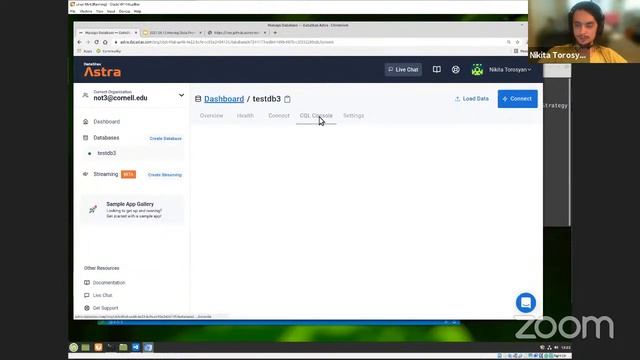Open the floating chat widget bubble
The width and height of the screenshot is (640, 360).
(x=526, y=303)
